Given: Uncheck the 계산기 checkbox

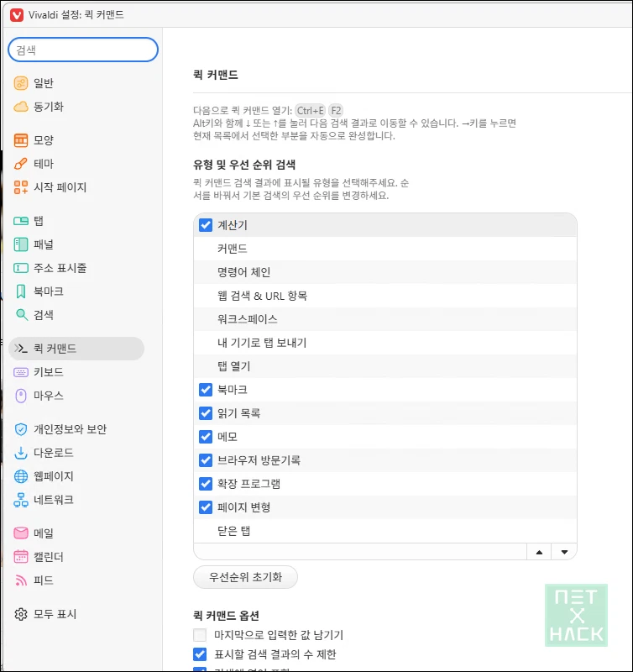Looking at the screenshot, I should point(206,225).
